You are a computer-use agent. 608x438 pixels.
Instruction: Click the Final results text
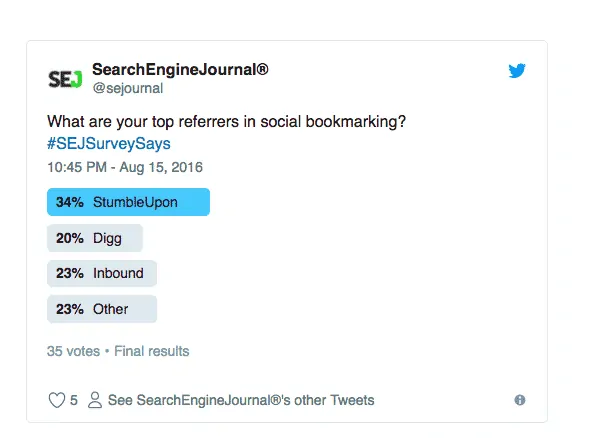pyautogui.click(x=151, y=351)
